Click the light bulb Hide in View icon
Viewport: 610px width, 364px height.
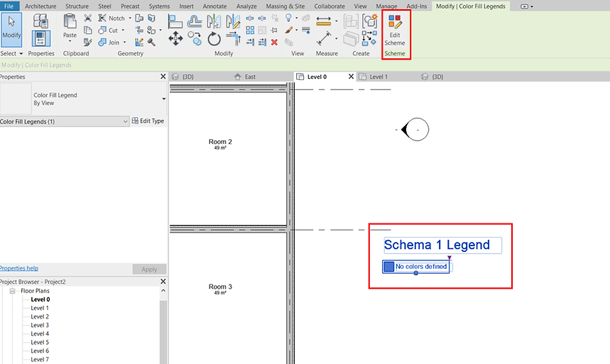pos(288,18)
